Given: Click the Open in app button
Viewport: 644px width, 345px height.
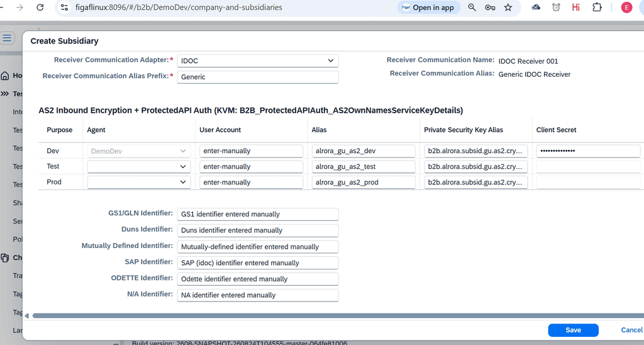Looking at the screenshot, I should point(428,8).
